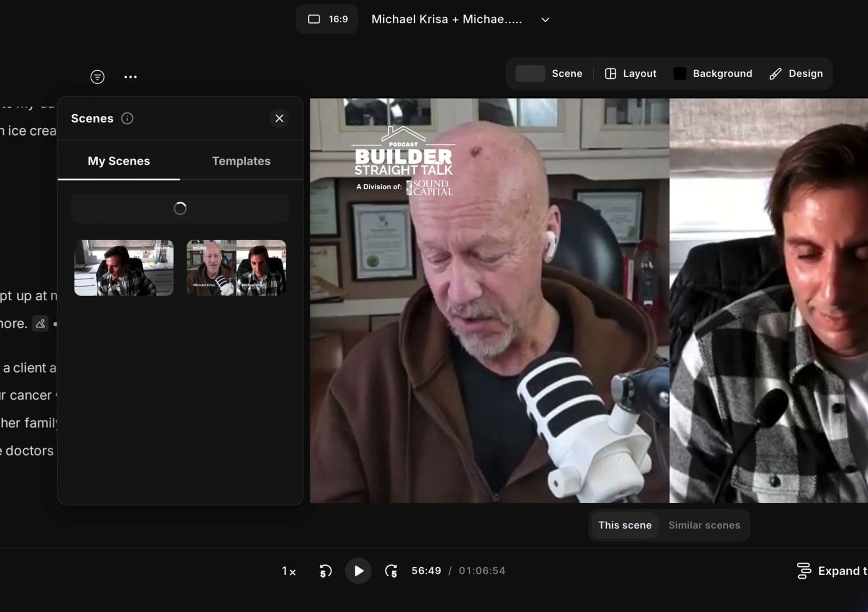868x612 pixels.
Task: Switch to the Templates tab
Action: click(x=241, y=161)
